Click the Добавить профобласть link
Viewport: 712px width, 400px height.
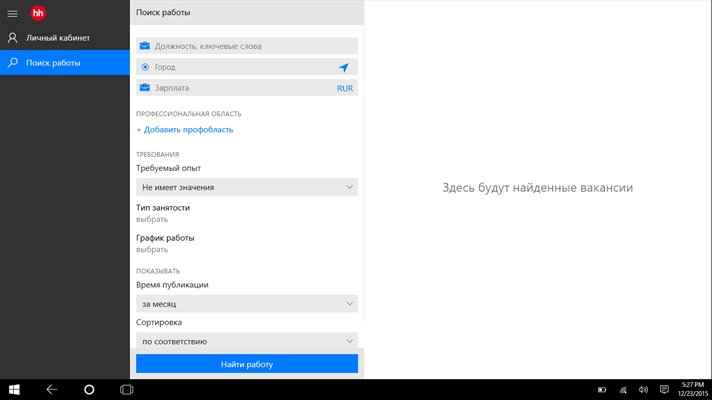(x=188, y=129)
